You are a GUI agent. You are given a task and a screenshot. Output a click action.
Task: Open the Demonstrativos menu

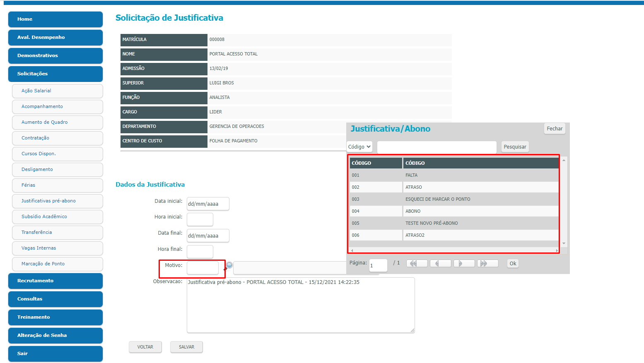(55, 55)
